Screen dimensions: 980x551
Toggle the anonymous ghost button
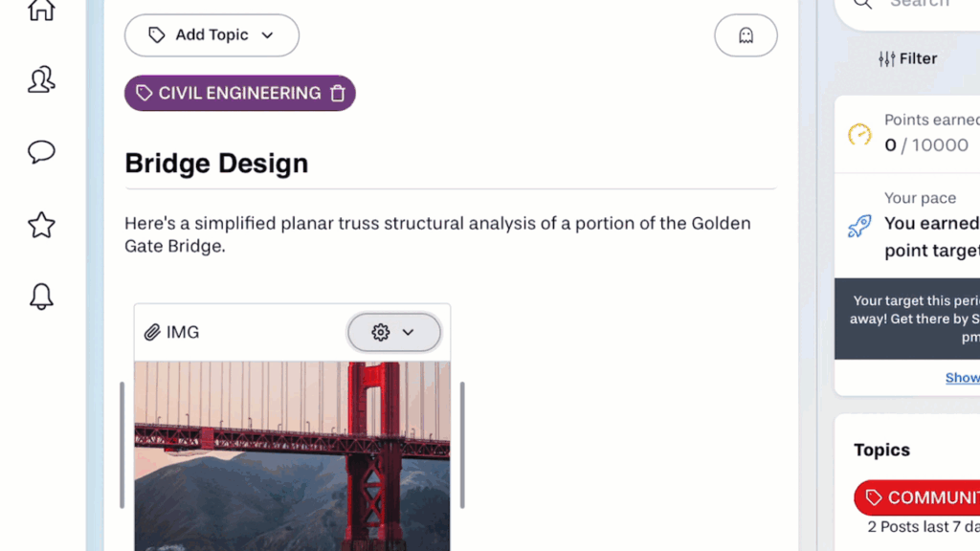tap(746, 35)
